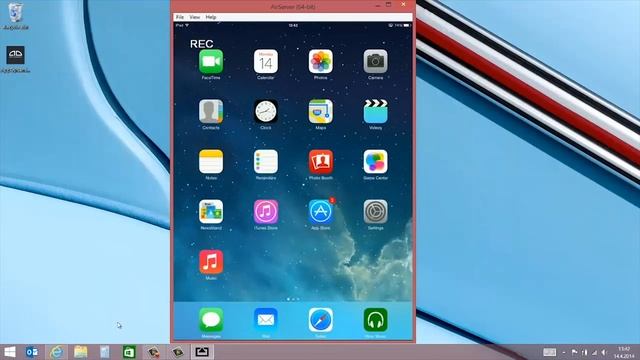Open the iTunes Store app
The image size is (640, 360).
click(x=266, y=212)
